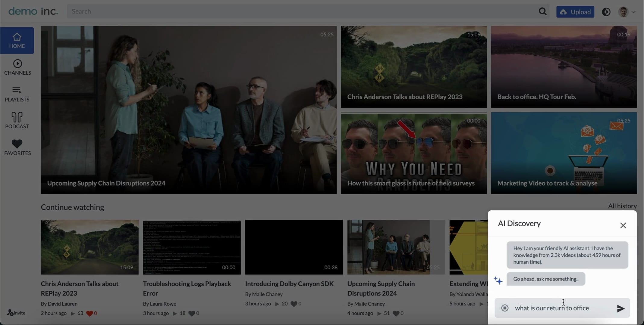The image size is (644, 325).
Task: Click the Troubleshooting Logs Playback Error title
Action: 187,288
